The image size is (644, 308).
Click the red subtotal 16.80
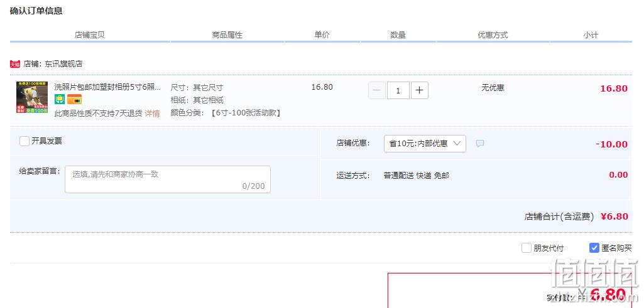click(x=614, y=88)
